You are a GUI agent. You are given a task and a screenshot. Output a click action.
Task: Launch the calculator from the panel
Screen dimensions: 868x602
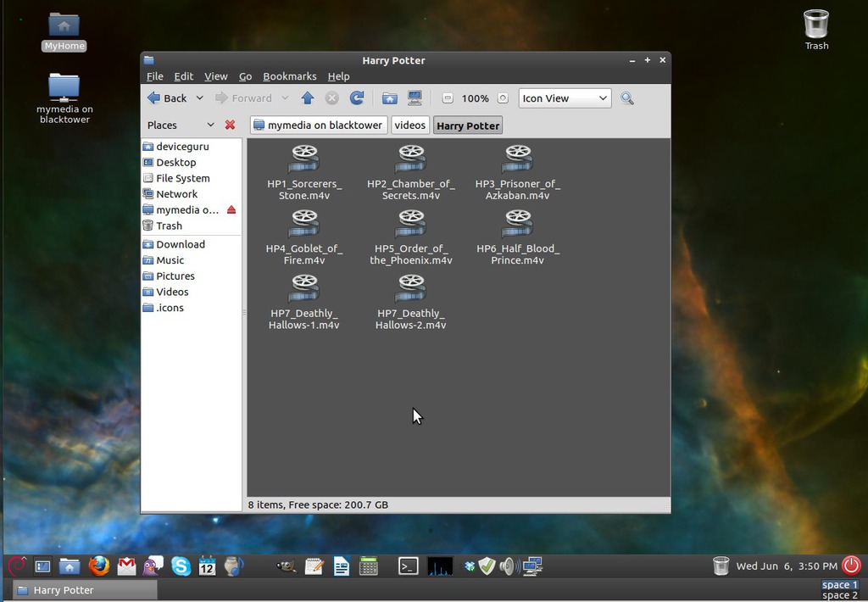(368, 566)
